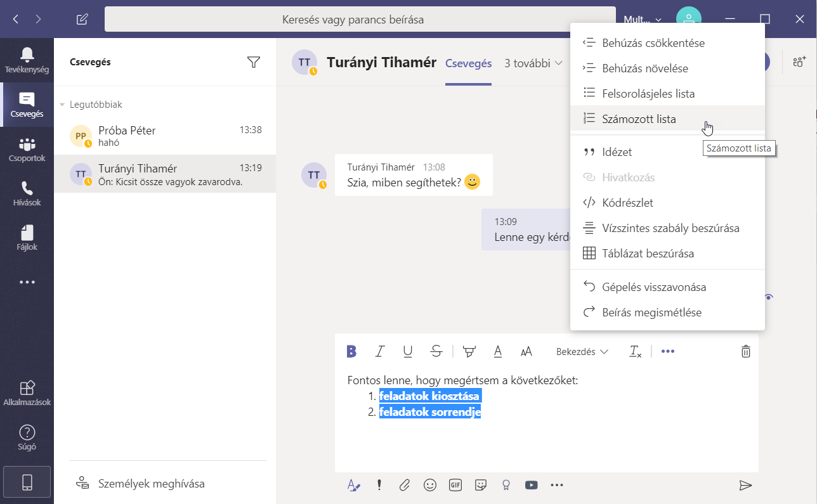Viewport: 817px width, 504px height.
Task: Toggle italic text formatting
Action: (380, 351)
